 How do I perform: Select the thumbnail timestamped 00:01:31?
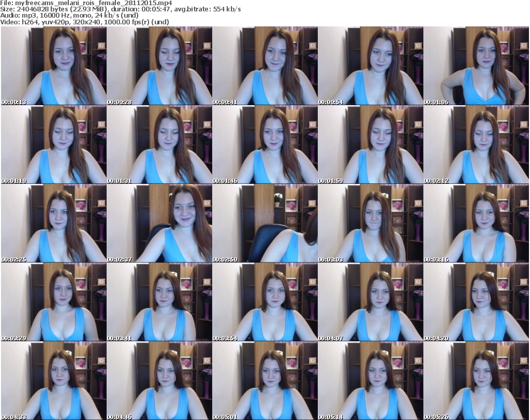(x=159, y=144)
